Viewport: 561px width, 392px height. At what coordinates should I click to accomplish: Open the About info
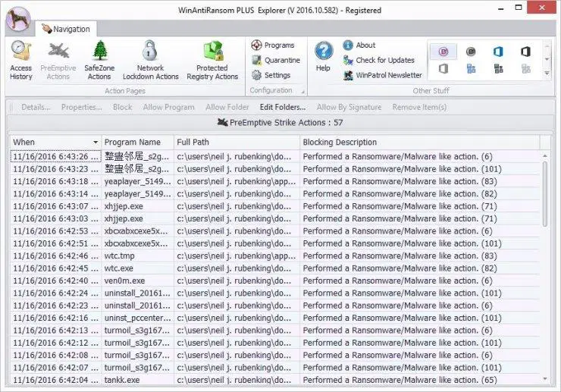359,45
